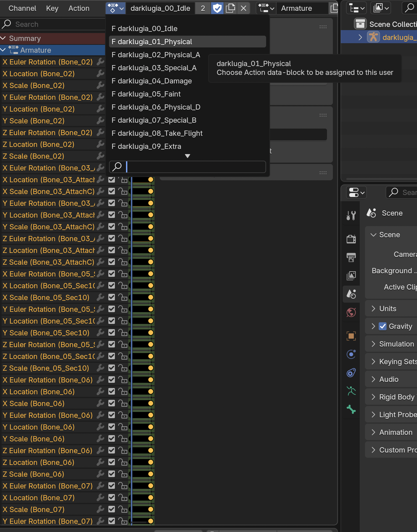This screenshot has height=532, width=417.
Task: Open the Scene properties tab icon
Action: [x=351, y=294]
